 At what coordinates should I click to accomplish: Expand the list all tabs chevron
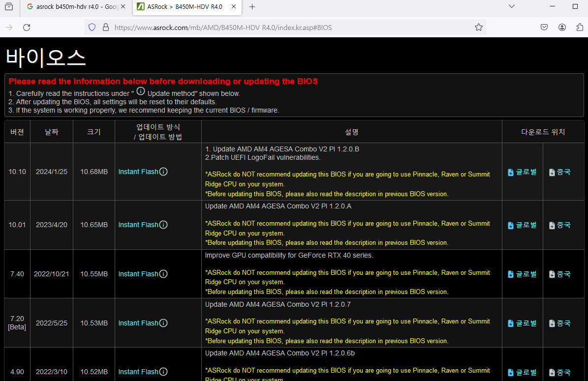click(x=512, y=6)
